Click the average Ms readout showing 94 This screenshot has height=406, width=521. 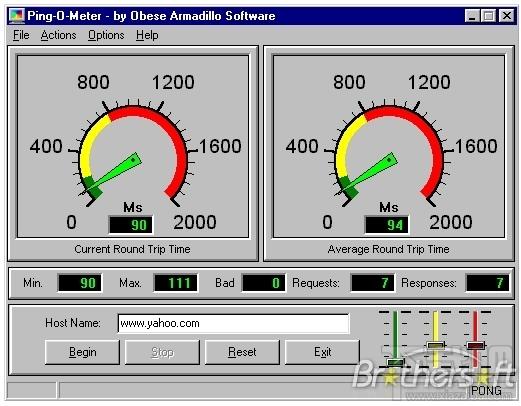pos(387,225)
